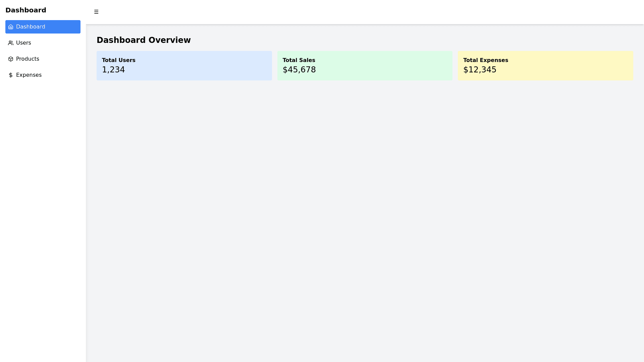Click the home icon in the sidebar

pyautogui.click(x=11, y=27)
